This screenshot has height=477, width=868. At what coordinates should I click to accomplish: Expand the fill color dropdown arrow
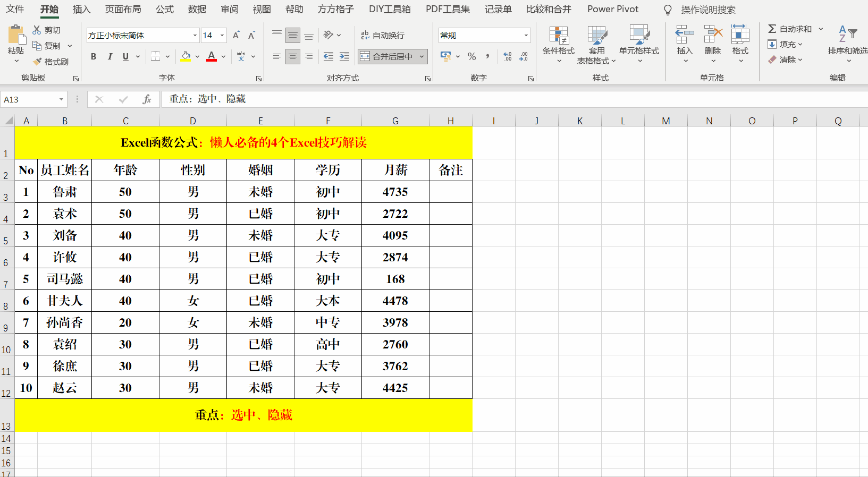click(x=197, y=56)
